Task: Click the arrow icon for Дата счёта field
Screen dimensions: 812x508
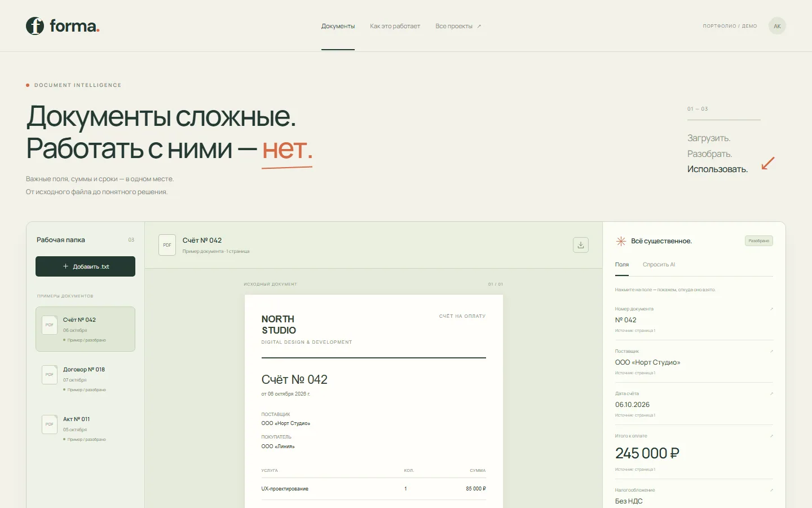Action: point(771,393)
